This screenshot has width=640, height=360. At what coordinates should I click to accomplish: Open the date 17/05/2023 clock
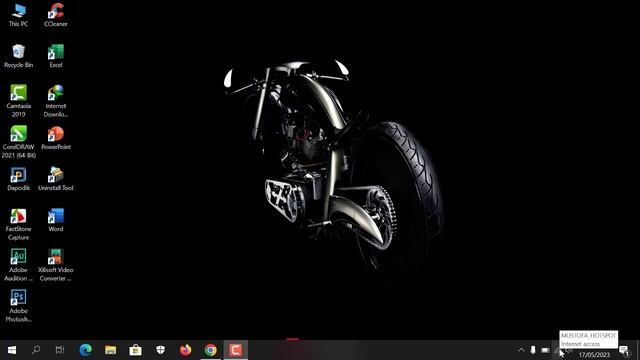594,355
